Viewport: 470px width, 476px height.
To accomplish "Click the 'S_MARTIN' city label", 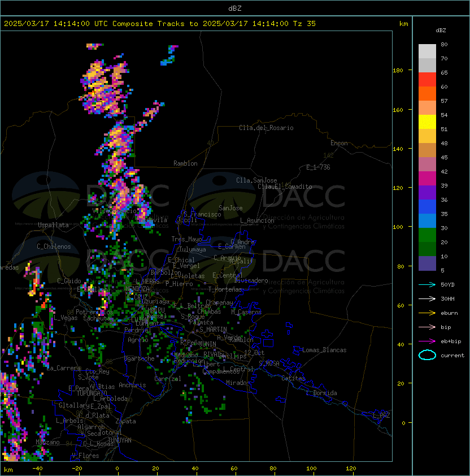I will (x=213, y=330).
